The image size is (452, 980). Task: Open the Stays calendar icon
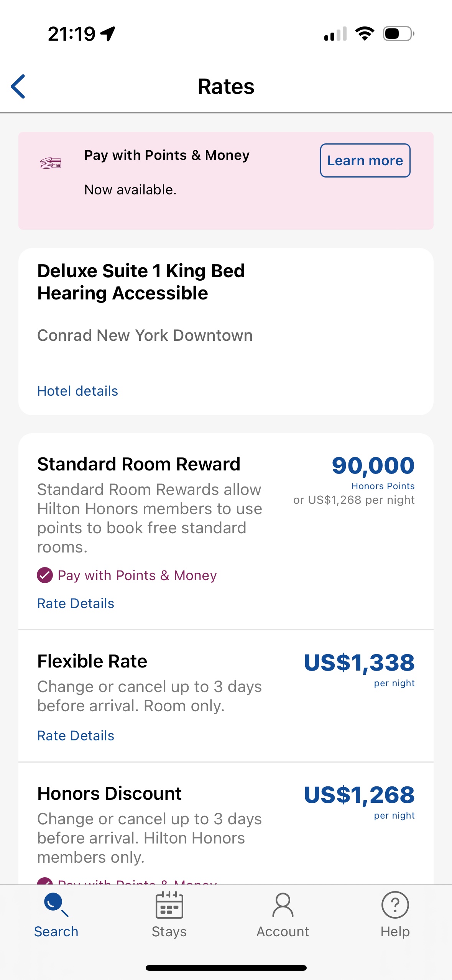[169, 905]
